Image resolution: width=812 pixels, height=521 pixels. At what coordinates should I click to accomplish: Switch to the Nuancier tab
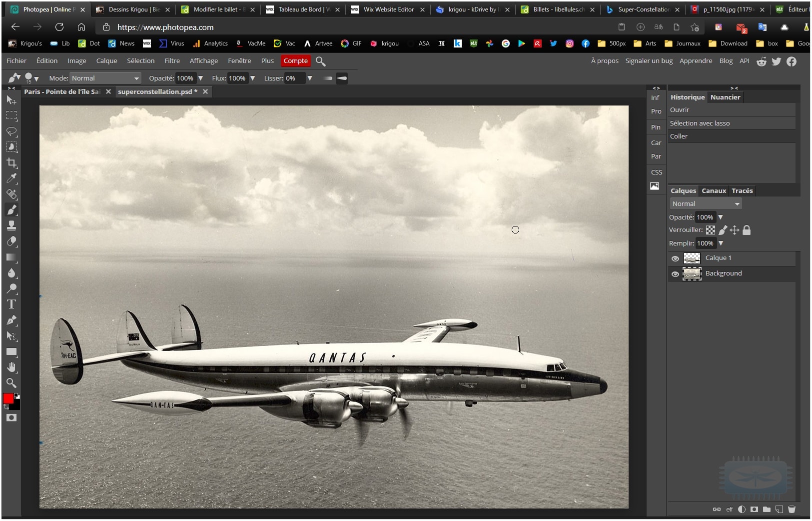[725, 97]
